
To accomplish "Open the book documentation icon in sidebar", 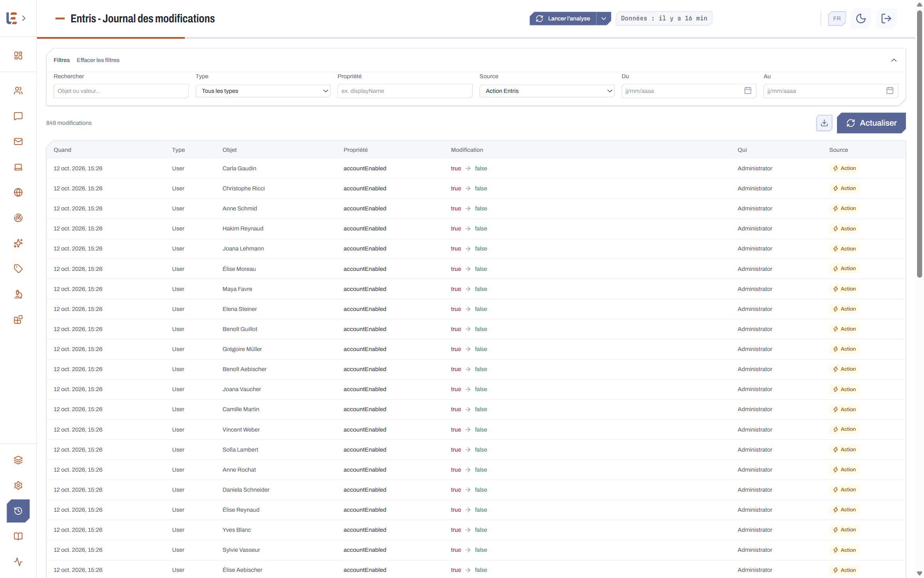I will click(18, 536).
